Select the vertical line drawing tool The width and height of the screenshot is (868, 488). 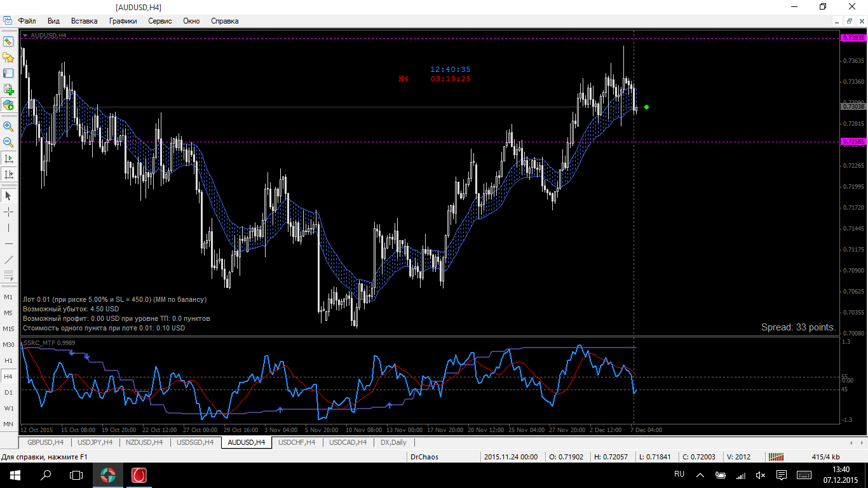(8, 227)
